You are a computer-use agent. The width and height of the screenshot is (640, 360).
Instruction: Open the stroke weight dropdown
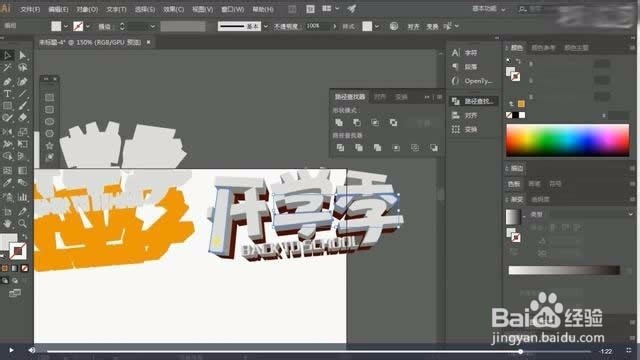point(152,27)
